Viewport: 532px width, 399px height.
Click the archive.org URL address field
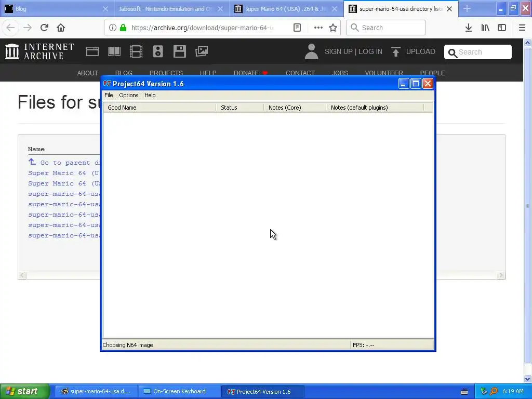click(x=203, y=28)
